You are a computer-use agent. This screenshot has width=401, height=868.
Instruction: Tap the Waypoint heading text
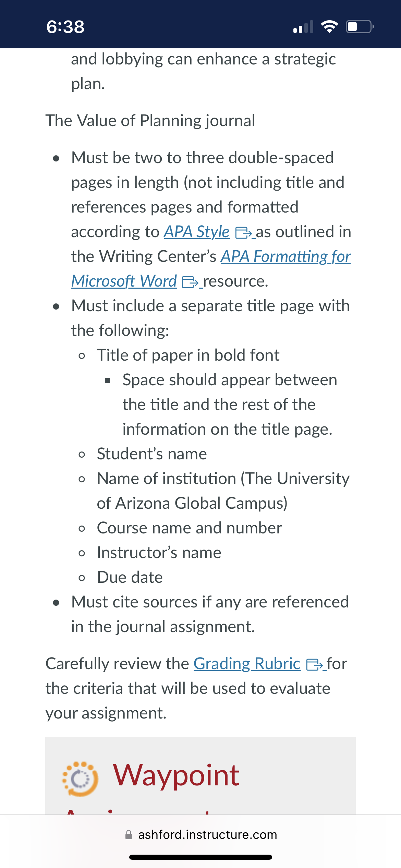click(x=176, y=775)
